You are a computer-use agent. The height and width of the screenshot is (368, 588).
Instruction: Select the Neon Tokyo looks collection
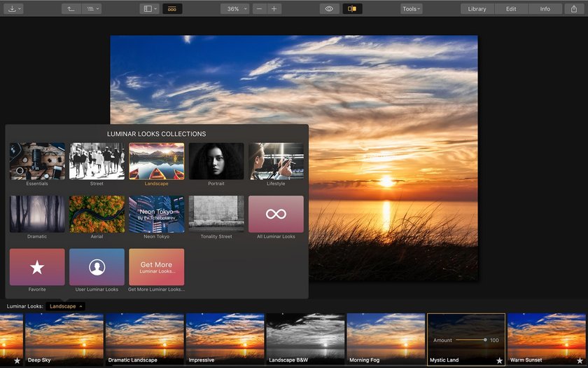(x=156, y=214)
